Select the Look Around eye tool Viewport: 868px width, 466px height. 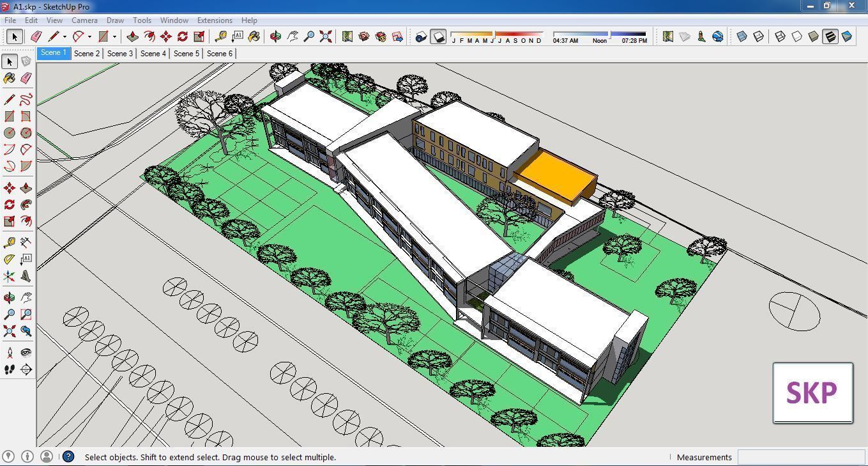26,352
